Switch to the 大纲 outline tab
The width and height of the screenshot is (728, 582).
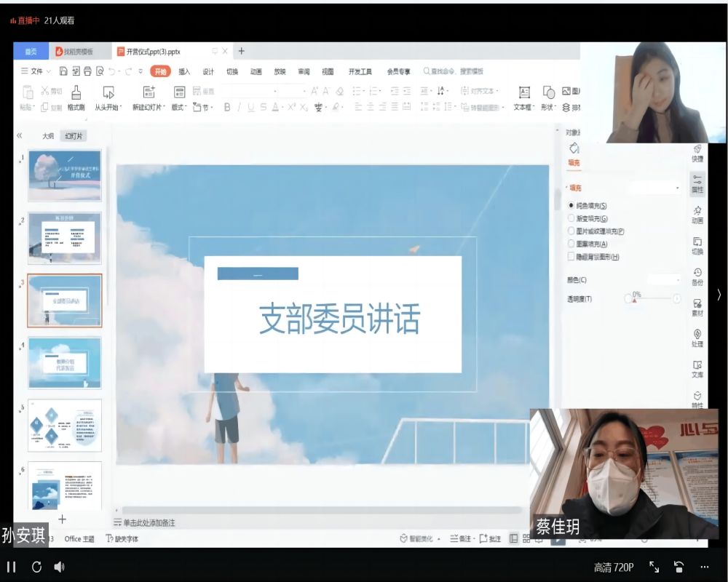(x=47, y=136)
